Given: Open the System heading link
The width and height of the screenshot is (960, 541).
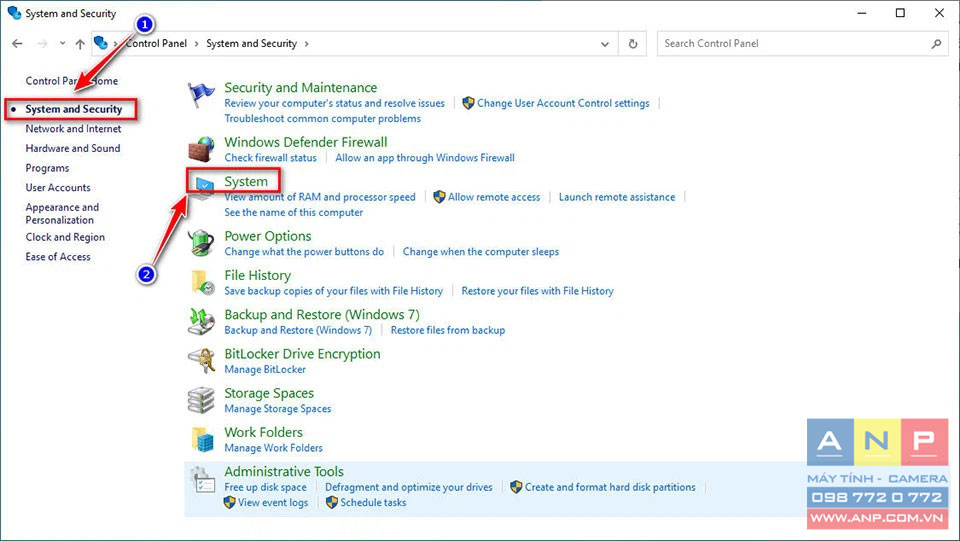Looking at the screenshot, I should click(x=246, y=181).
